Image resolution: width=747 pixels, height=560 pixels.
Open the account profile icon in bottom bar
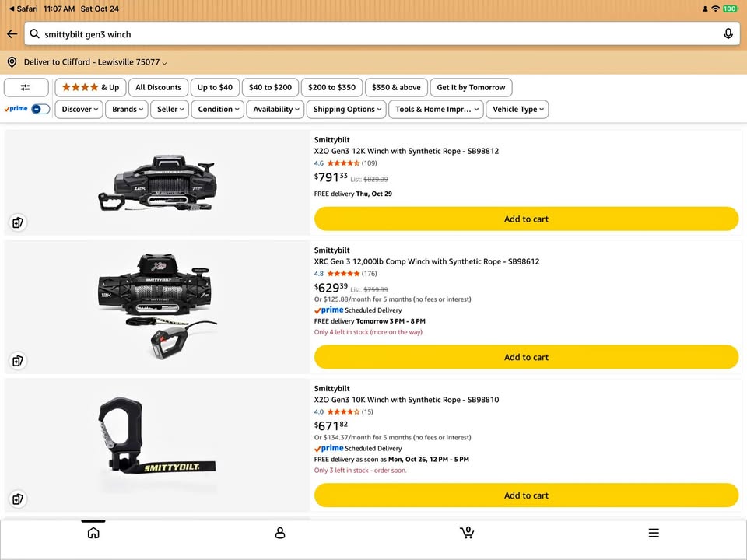(x=280, y=533)
